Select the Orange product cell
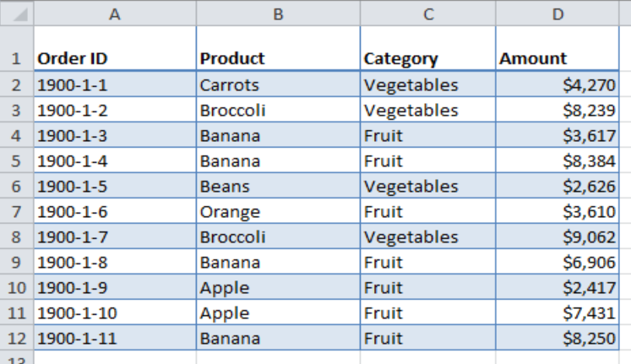This screenshot has height=364, width=631. (278, 211)
